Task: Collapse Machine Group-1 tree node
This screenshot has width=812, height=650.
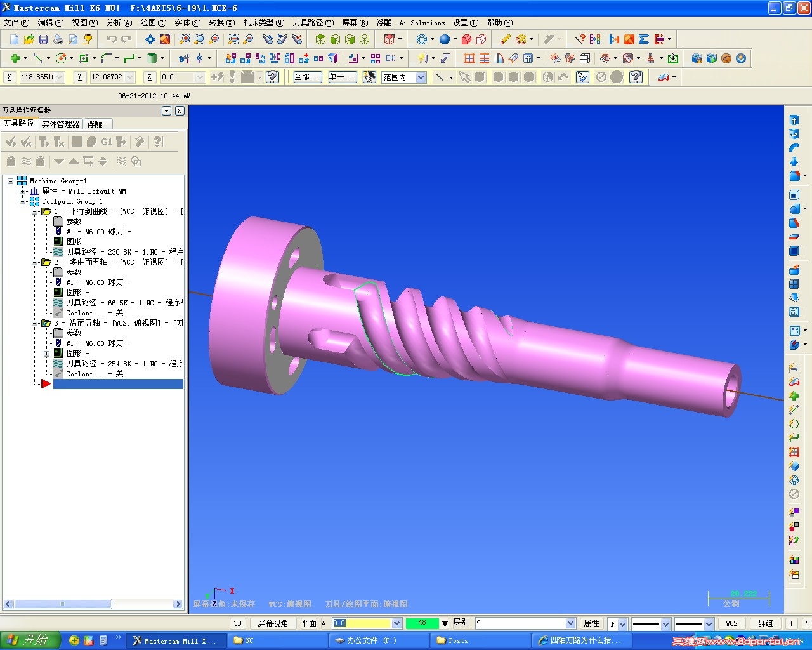Action: (x=11, y=181)
